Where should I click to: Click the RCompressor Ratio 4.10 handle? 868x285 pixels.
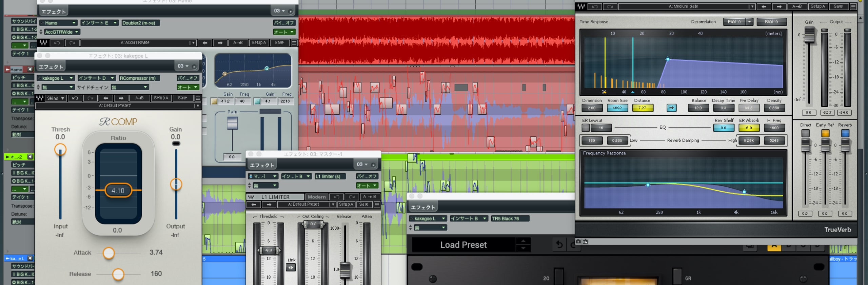click(x=118, y=191)
